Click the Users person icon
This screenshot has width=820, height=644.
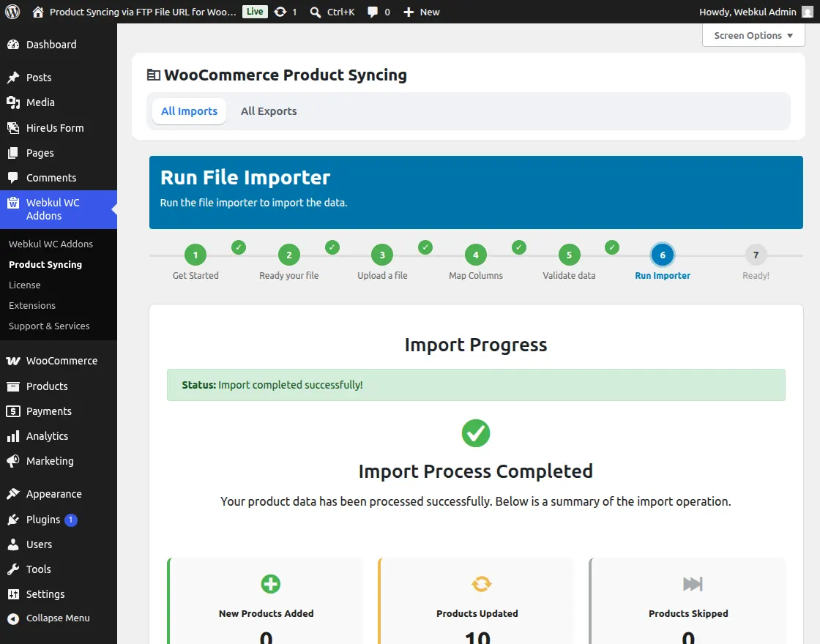(x=13, y=544)
